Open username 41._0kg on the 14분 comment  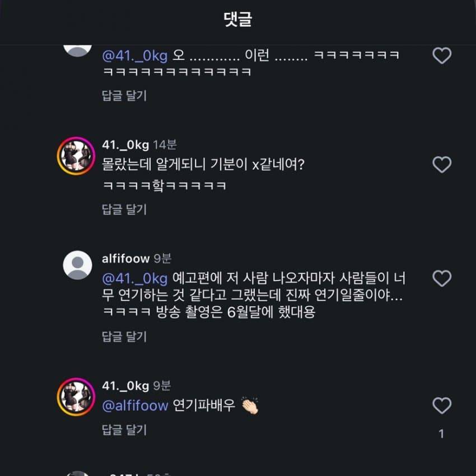[125, 146]
